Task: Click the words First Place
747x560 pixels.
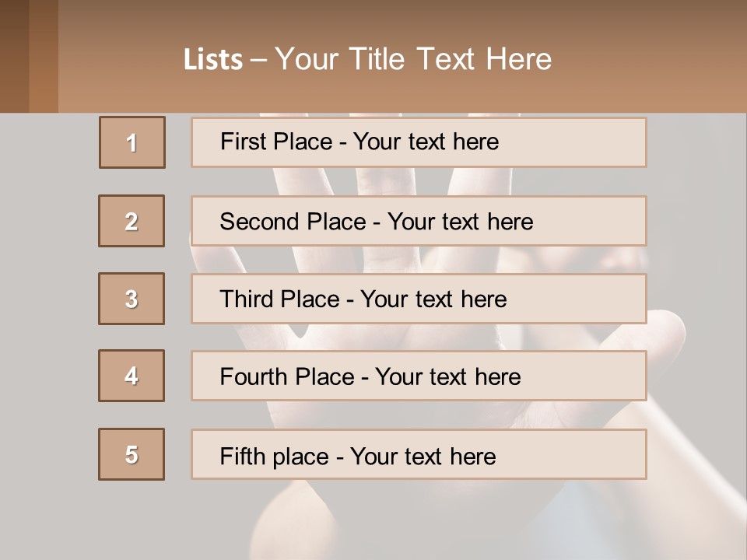Action: [276, 142]
